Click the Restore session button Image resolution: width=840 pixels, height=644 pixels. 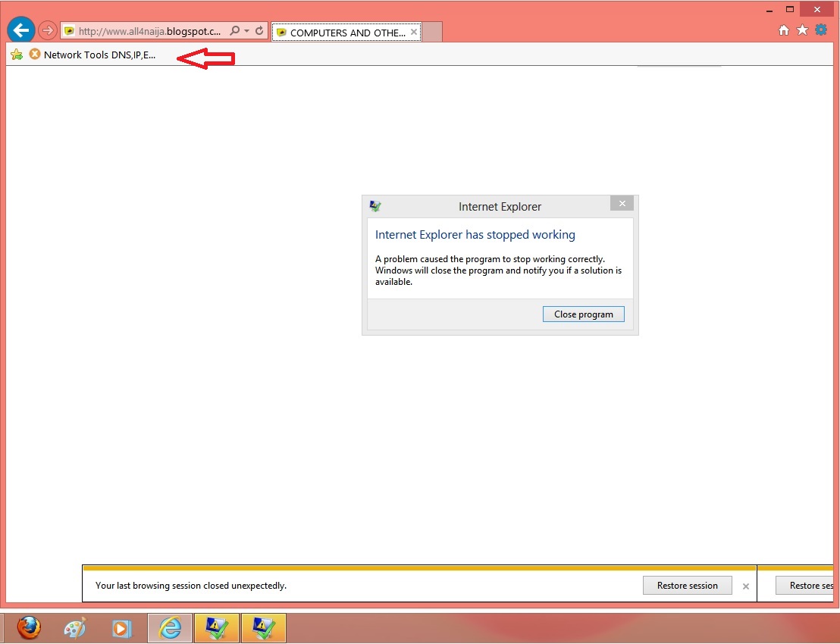click(688, 586)
